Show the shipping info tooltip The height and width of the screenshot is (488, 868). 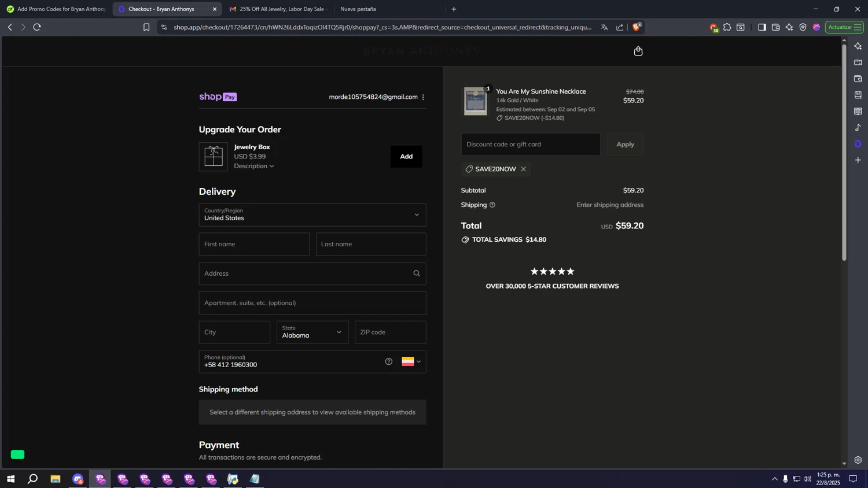pyautogui.click(x=492, y=205)
